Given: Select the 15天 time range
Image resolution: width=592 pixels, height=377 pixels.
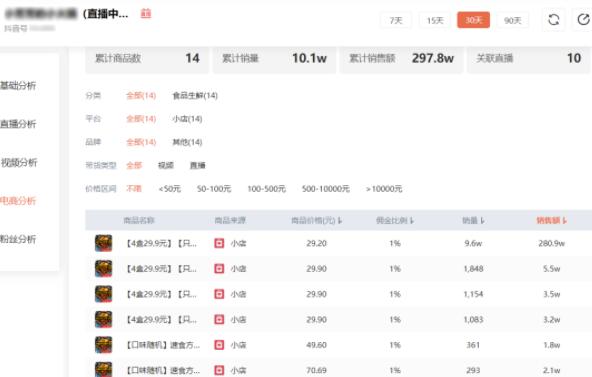Looking at the screenshot, I should point(435,20).
